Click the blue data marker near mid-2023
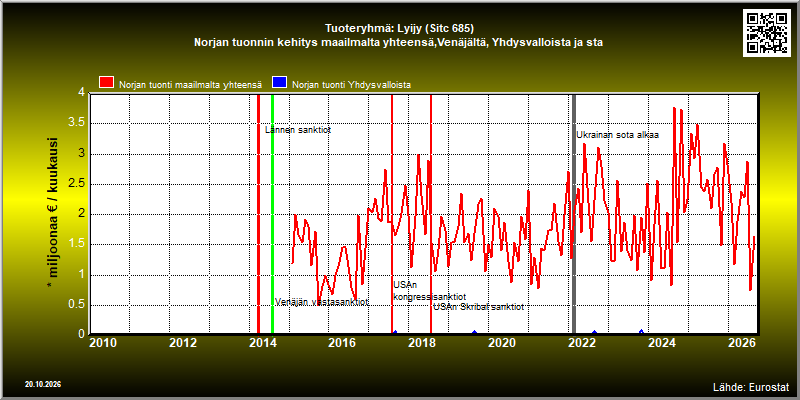The image size is (800, 400). [641, 332]
